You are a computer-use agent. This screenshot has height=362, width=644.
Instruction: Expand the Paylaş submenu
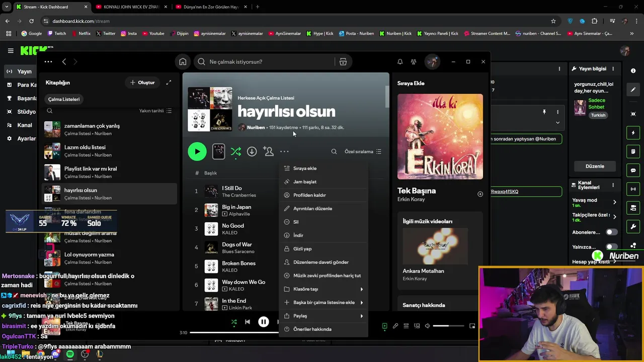point(324,316)
